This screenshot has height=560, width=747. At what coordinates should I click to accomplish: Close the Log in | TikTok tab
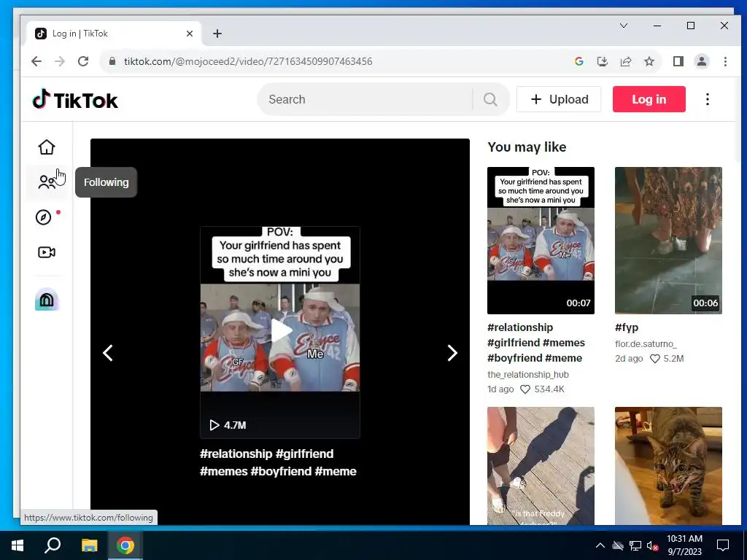click(190, 34)
